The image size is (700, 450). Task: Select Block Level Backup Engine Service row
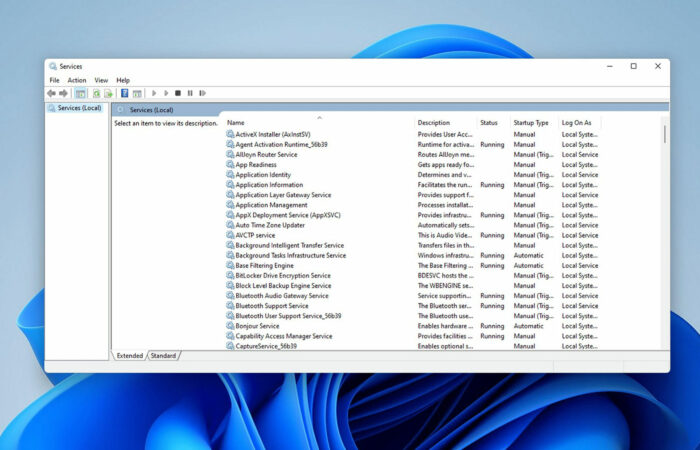(412, 285)
